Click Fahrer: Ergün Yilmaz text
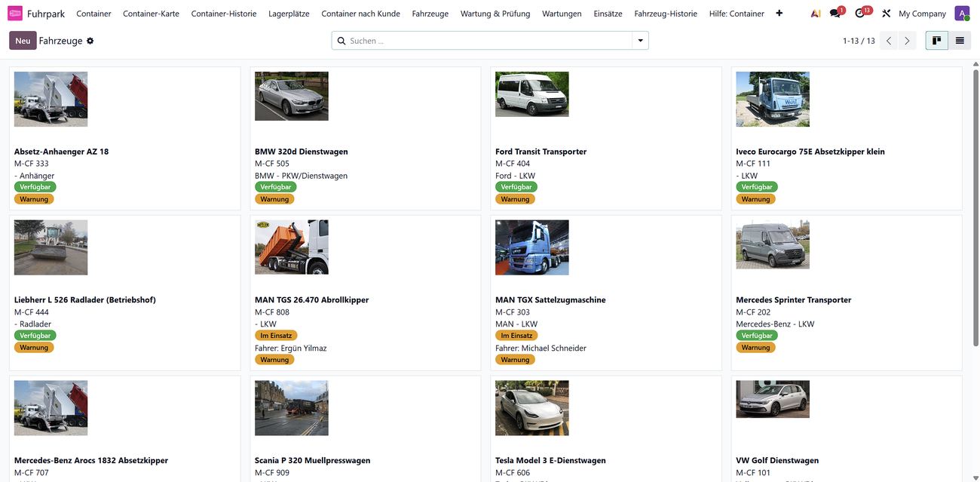This screenshot has height=482, width=980. [x=290, y=348]
